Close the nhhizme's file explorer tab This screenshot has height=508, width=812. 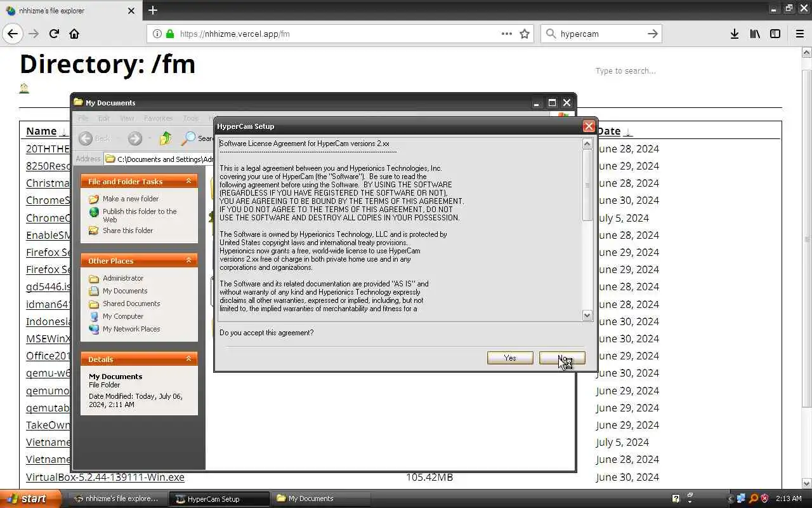(131, 11)
